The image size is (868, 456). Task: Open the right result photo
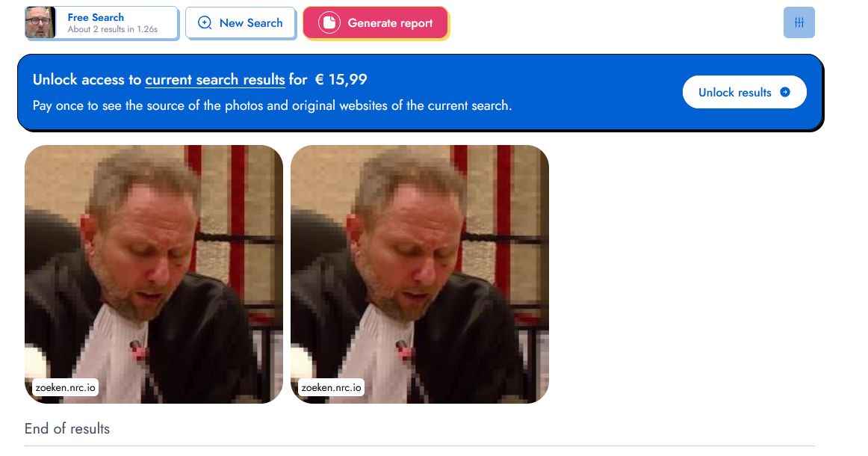click(420, 274)
